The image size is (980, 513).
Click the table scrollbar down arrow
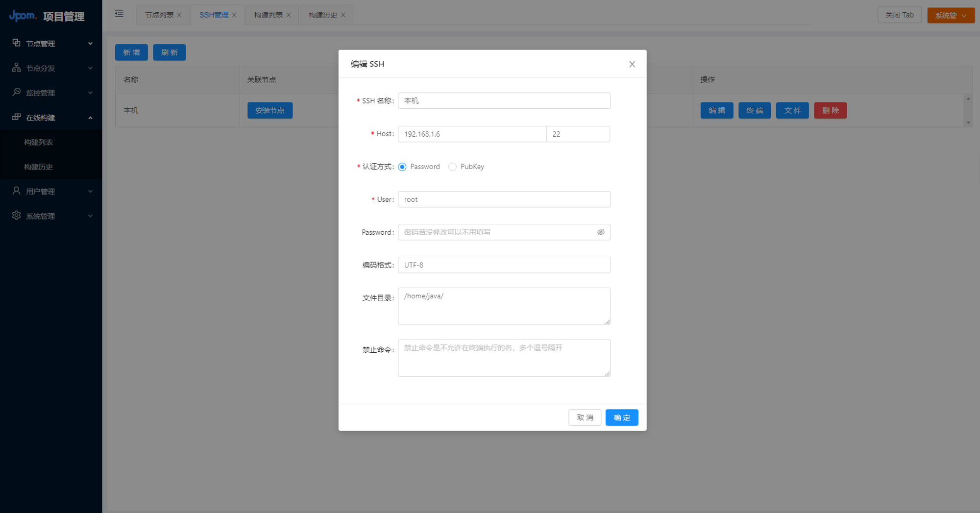[x=968, y=122]
